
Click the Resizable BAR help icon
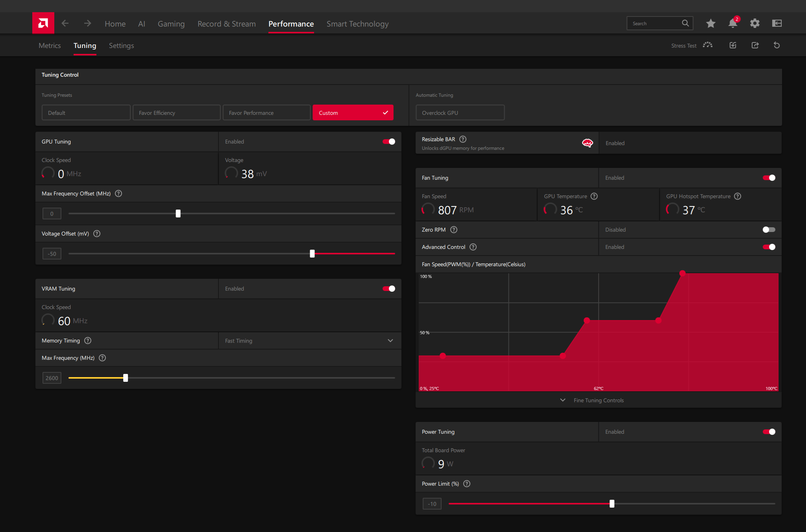coord(463,139)
